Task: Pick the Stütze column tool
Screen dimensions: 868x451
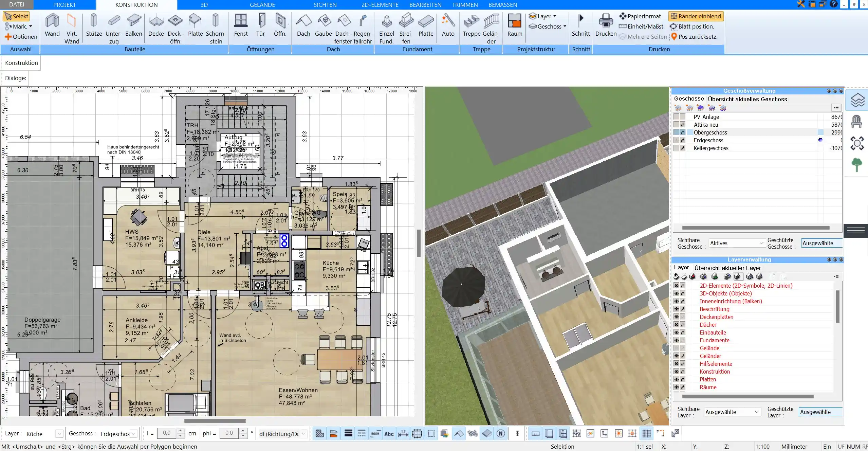Action: [x=94, y=25]
